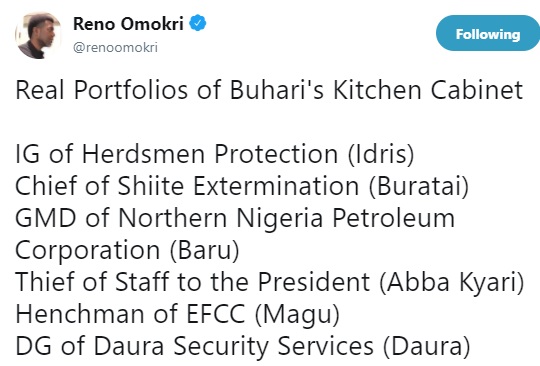Click the word "Corporation" in the tweet

click(x=88, y=250)
